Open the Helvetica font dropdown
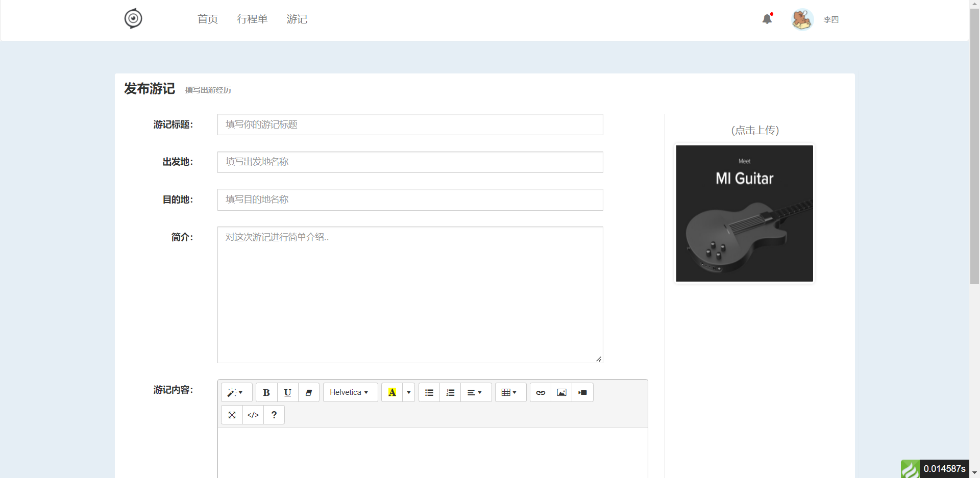Image resolution: width=980 pixels, height=478 pixels. 350,392
